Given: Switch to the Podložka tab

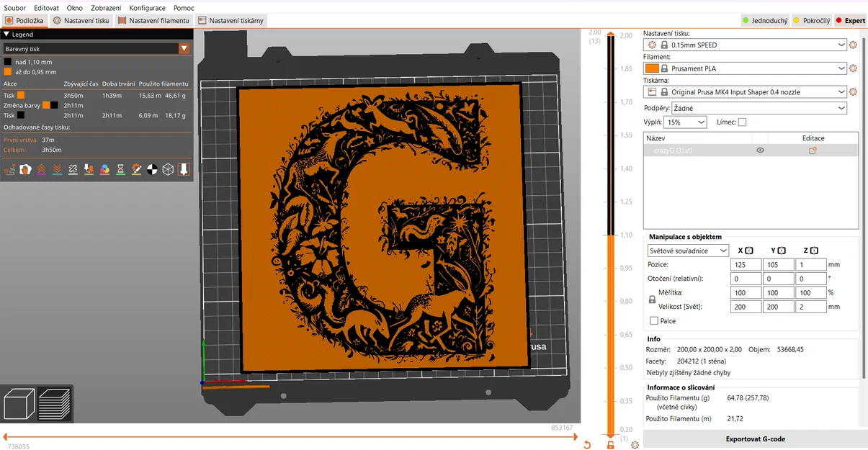Looking at the screenshot, I should [x=24, y=21].
